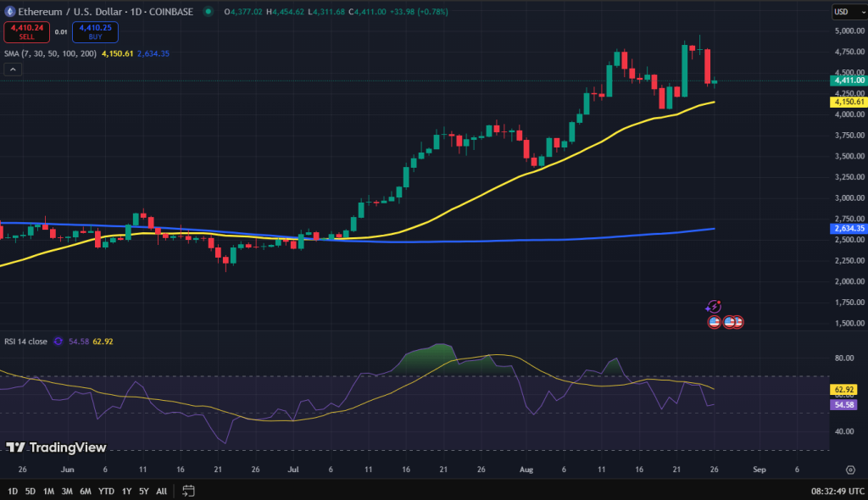The width and height of the screenshot is (868, 500).
Task: Click the Sep label on the time axis
Action: tap(759, 469)
